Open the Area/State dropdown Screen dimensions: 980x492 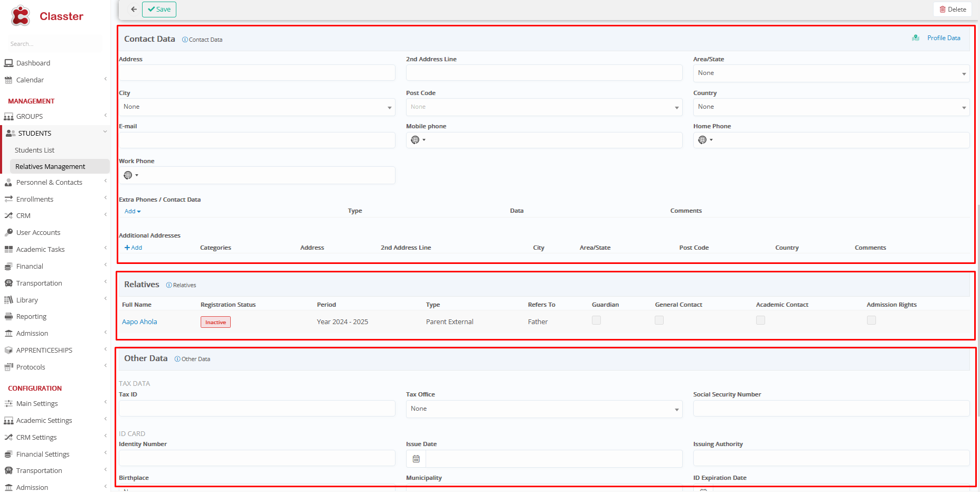[x=831, y=73]
